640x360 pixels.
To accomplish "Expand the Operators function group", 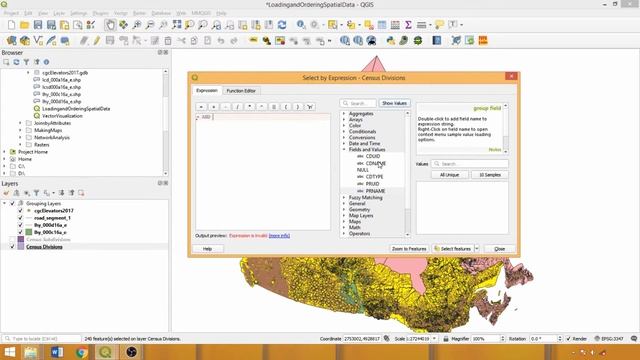I will [344, 233].
